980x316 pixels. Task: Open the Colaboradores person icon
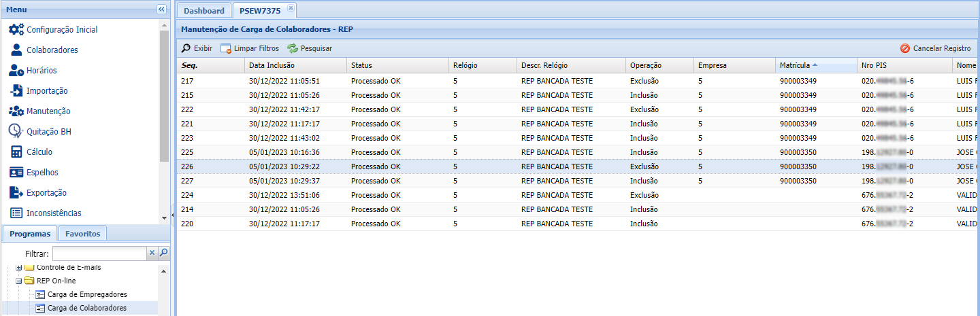16,50
